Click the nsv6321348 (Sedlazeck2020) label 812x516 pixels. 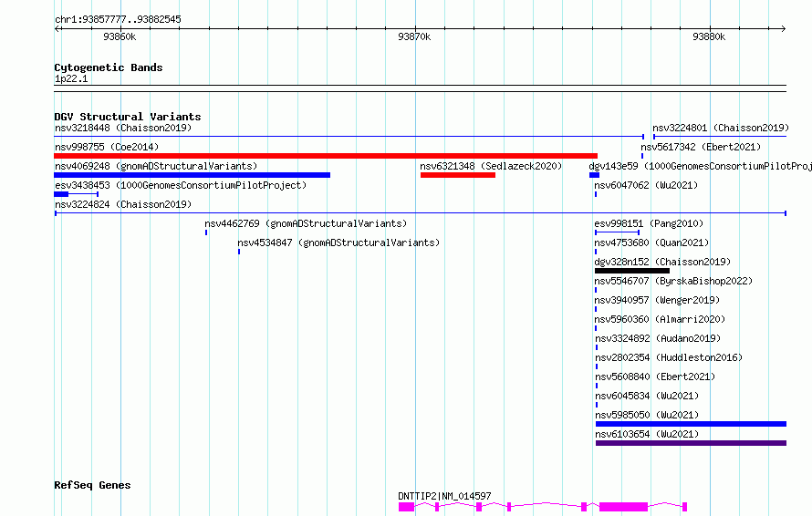click(491, 166)
